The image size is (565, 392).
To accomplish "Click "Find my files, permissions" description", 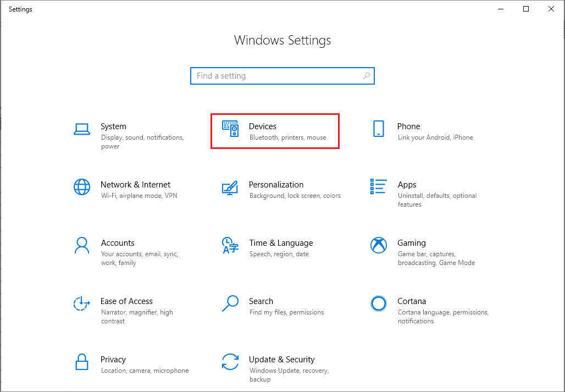I will 286,312.
